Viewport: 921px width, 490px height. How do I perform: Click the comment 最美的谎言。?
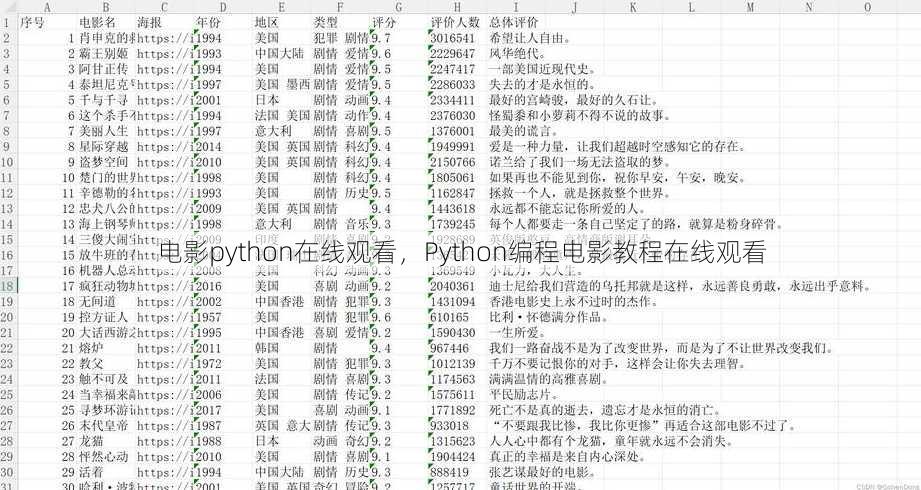pos(525,131)
